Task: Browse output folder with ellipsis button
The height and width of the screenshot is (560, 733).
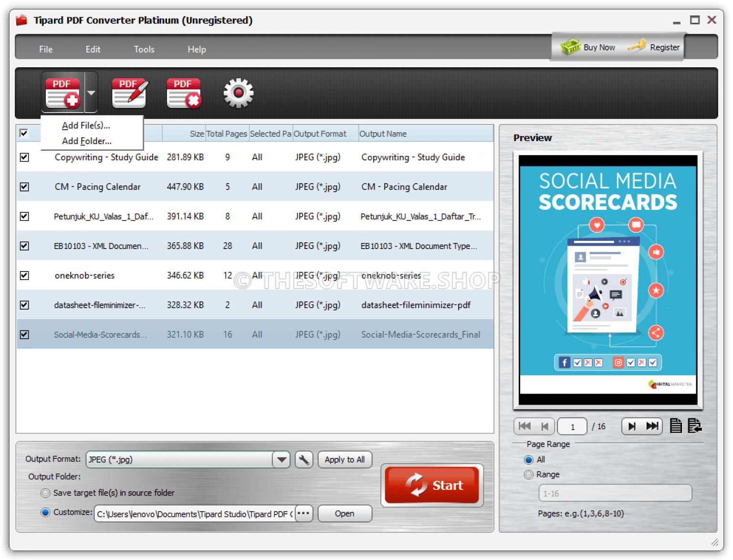Action: [304, 513]
